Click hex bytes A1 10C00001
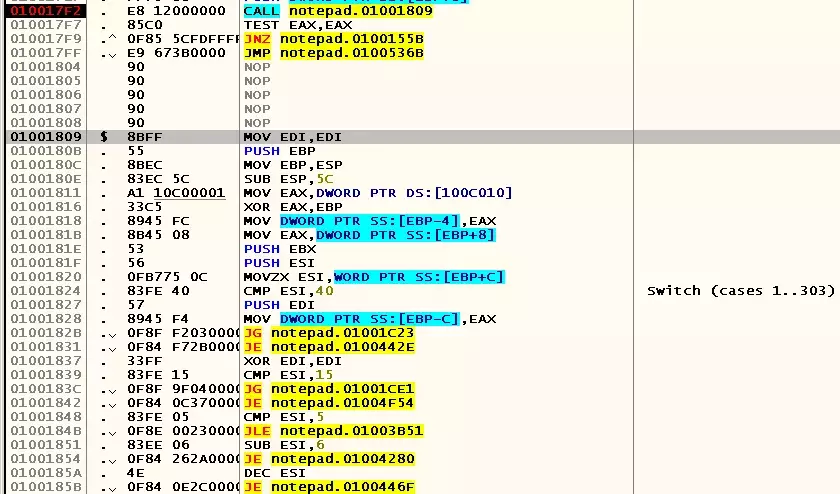The image size is (840, 494). (x=176, y=193)
